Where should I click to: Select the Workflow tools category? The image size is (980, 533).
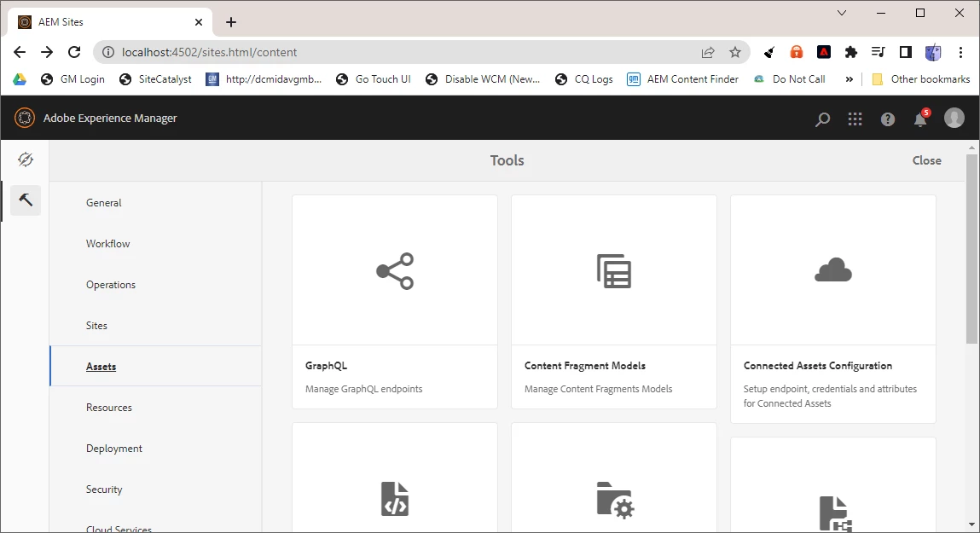[x=108, y=244]
